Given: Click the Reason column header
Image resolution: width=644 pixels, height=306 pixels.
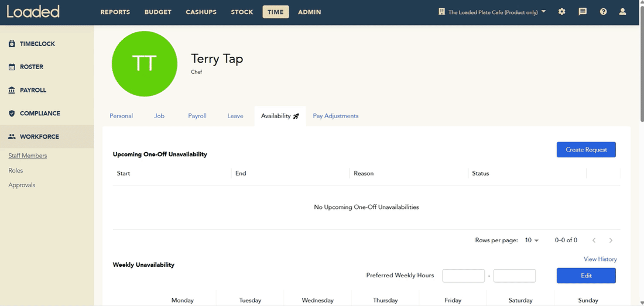Looking at the screenshot, I should point(364,173).
